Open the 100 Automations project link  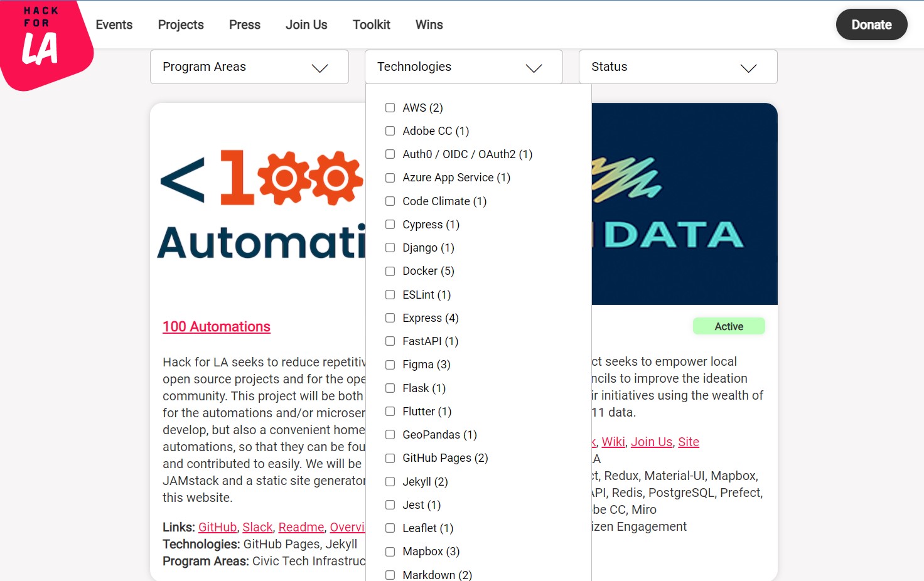pos(217,327)
